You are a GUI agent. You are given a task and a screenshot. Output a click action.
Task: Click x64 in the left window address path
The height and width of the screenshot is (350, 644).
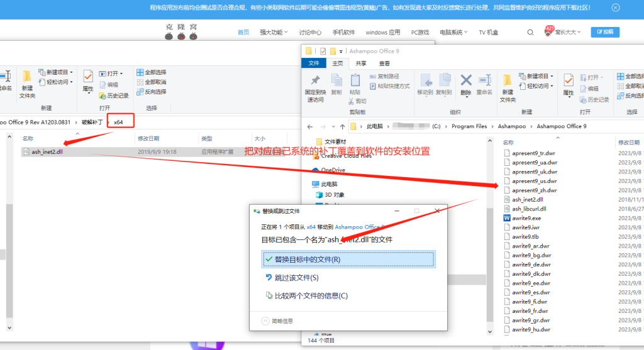click(x=118, y=123)
